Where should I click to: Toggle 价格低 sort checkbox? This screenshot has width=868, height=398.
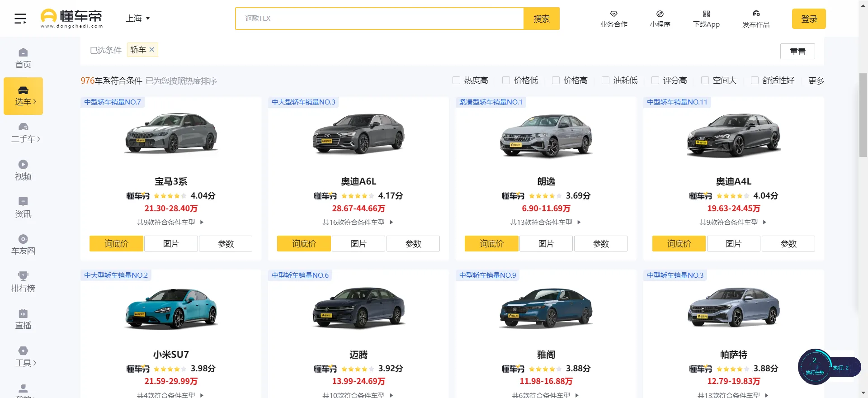pyautogui.click(x=506, y=81)
